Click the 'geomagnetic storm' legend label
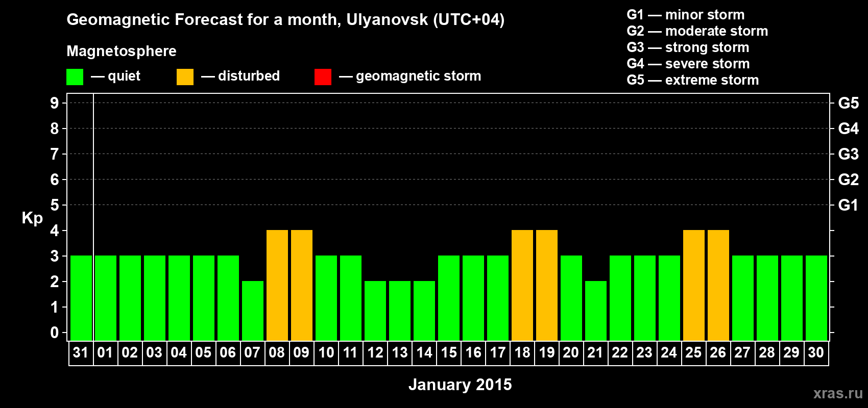This screenshot has width=868, height=408. 418,76
